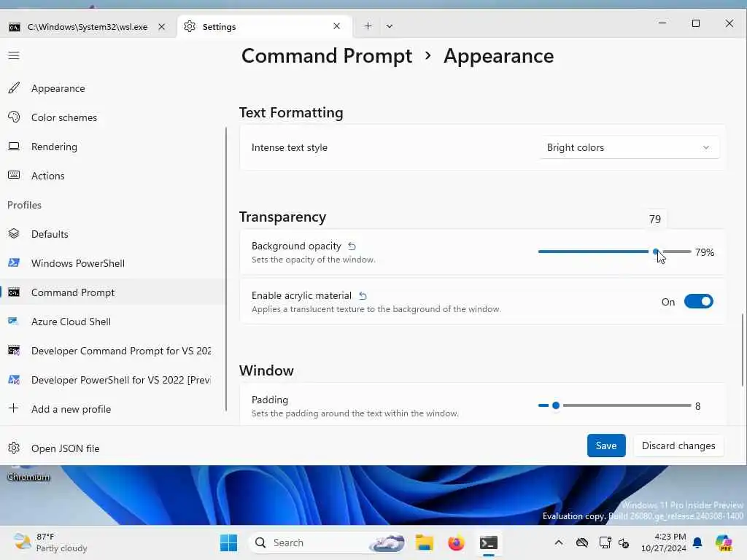The image size is (747, 560).
Task: Show hidden system tray icons
Action: tap(559, 542)
